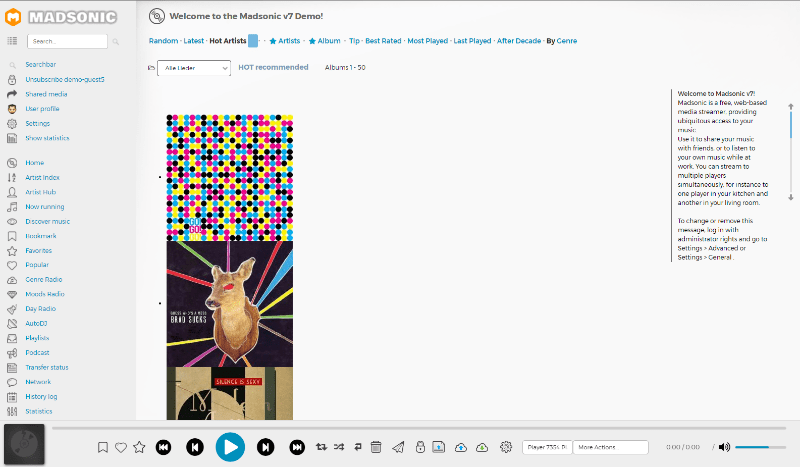
Task: Open the colorful dotted album cover
Action: tap(230, 178)
